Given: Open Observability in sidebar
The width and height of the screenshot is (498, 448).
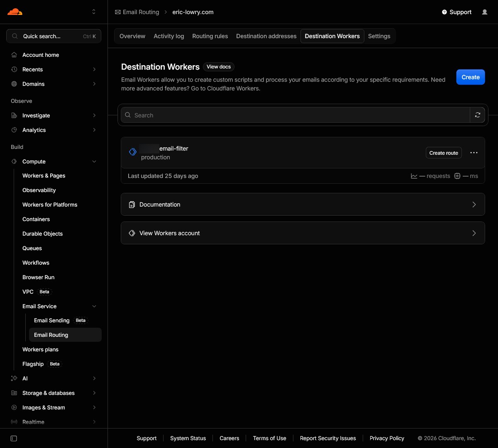Looking at the screenshot, I should [39, 190].
